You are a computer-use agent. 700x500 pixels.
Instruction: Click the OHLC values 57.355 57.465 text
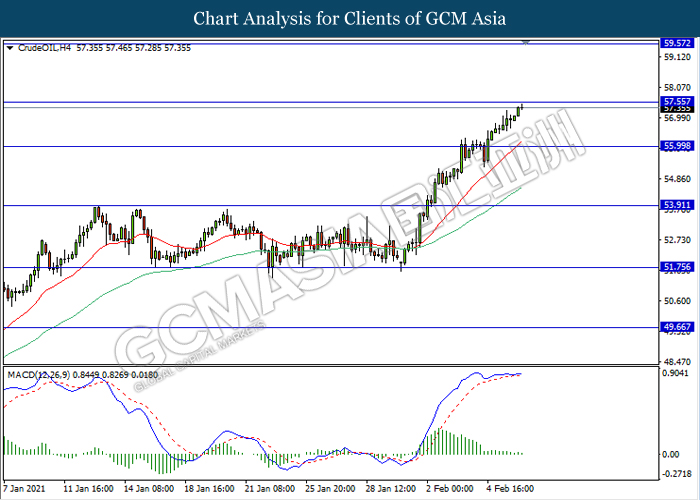point(133,48)
